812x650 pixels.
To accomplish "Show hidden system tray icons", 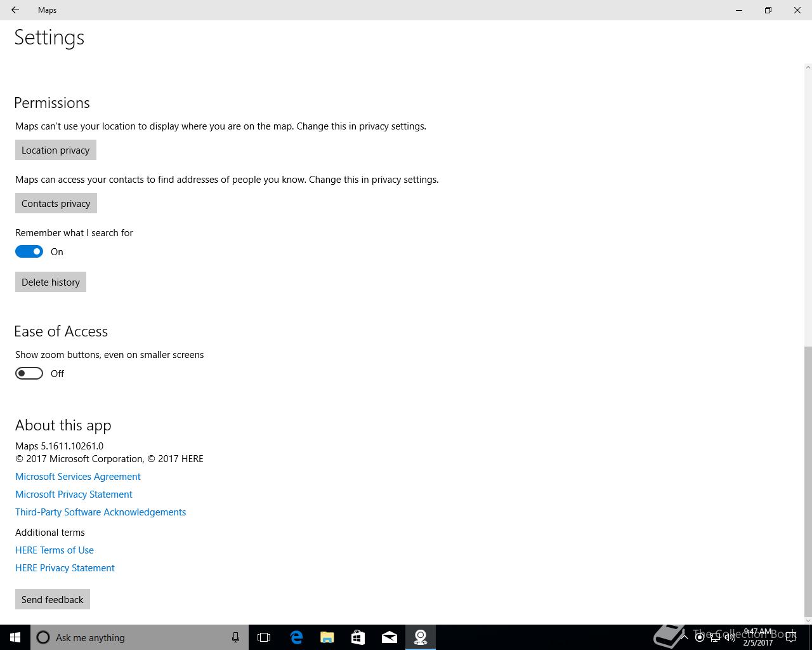I will 684,637.
